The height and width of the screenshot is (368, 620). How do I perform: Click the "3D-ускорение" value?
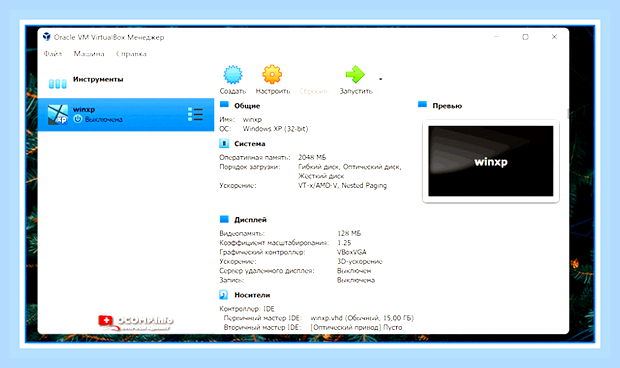point(360,262)
